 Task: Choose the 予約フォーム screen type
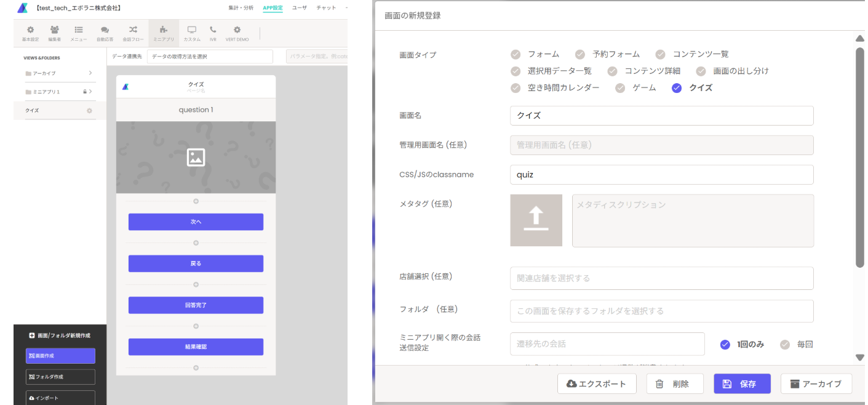pos(580,54)
